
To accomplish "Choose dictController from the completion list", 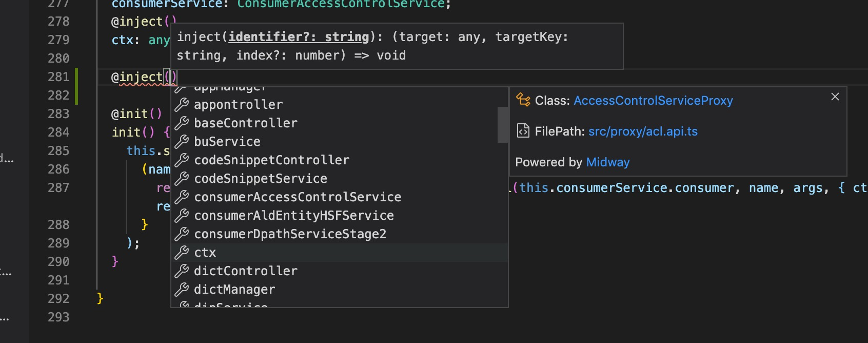I will click(246, 271).
